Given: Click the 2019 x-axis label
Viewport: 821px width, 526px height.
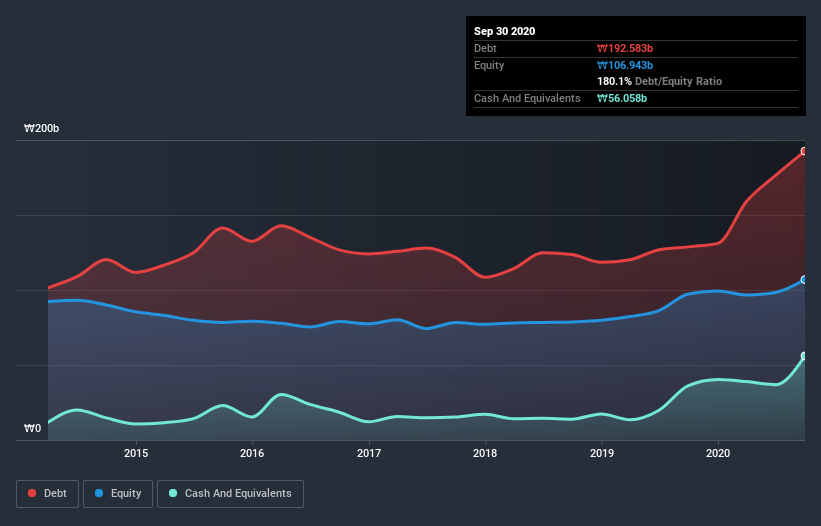Looking at the screenshot, I should click(602, 453).
